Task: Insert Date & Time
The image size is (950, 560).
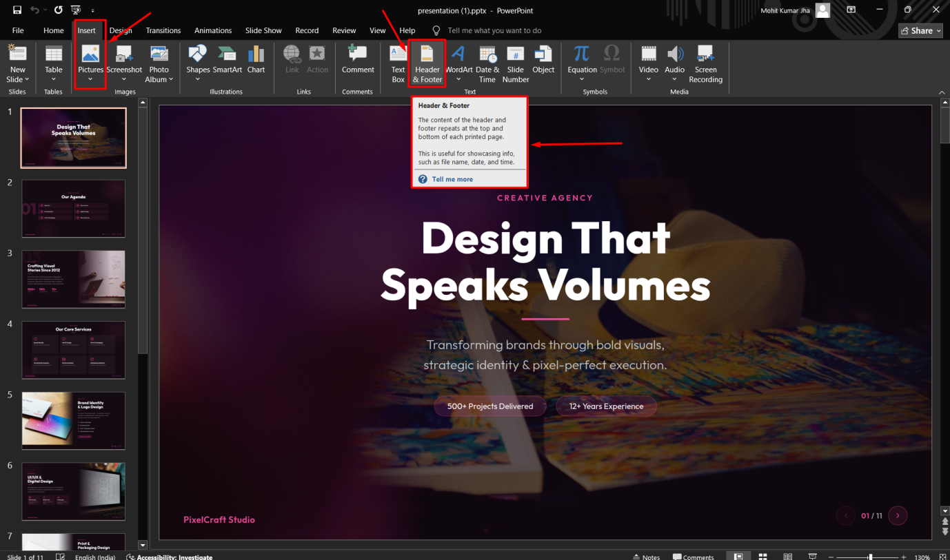Action: coord(487,63)
